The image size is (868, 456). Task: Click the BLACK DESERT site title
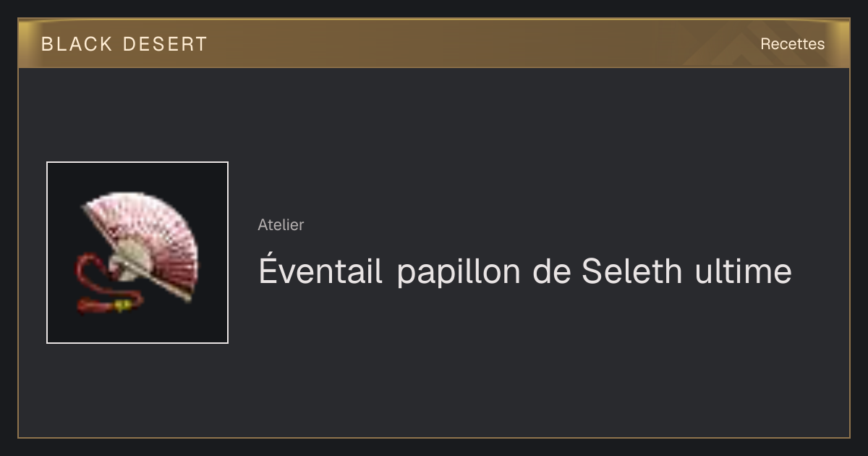pyautogui.click(x=124, y=44)
